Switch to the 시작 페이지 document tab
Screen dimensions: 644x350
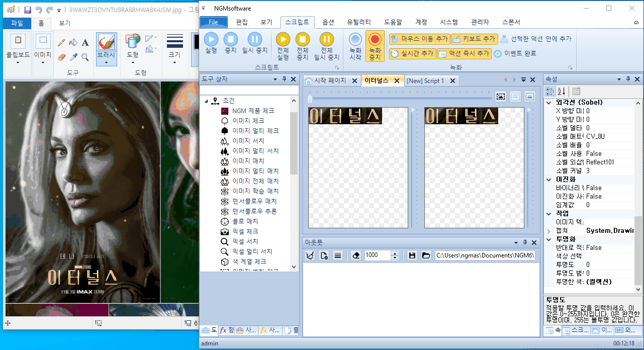pos(330,80)
